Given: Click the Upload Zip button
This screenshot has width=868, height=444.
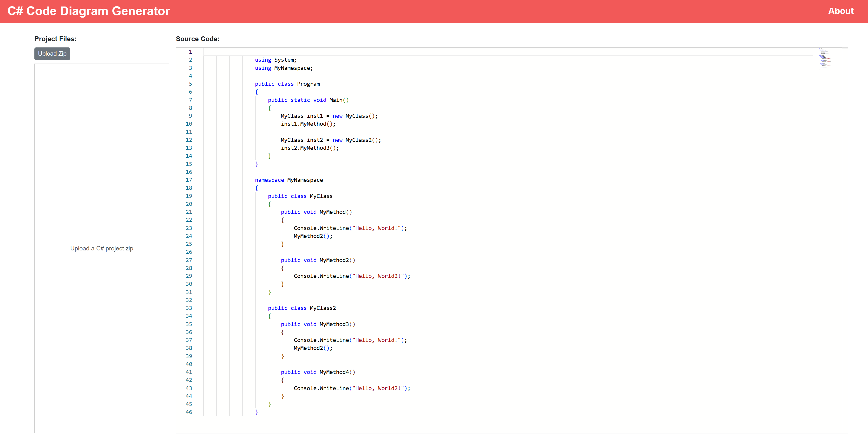Looking at the screenshot, I should (x=52, y=54).
